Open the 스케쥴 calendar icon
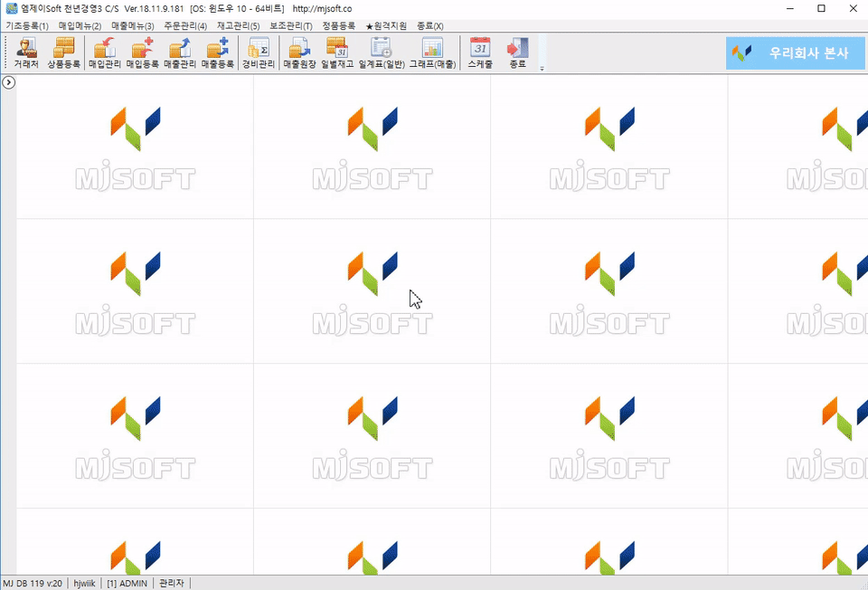This screenshot has height=590, width=868. [480, 53]
